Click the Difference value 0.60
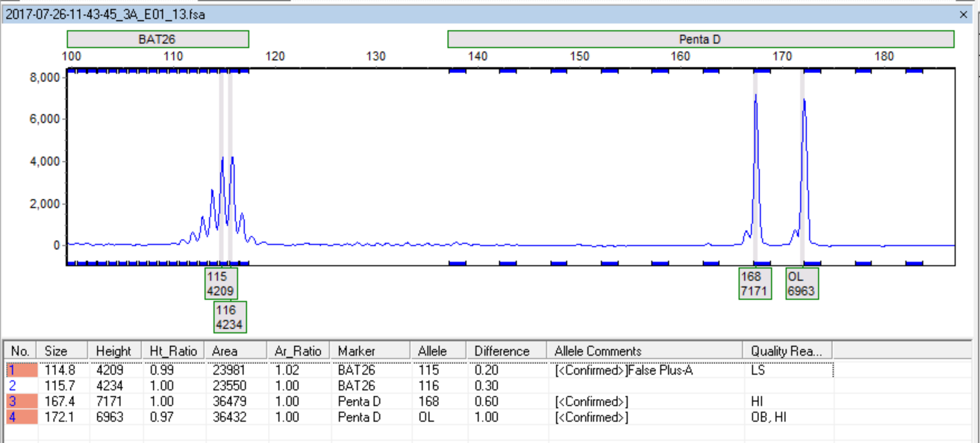The width and height of the screenshot is (980, 443). point(485,401)
